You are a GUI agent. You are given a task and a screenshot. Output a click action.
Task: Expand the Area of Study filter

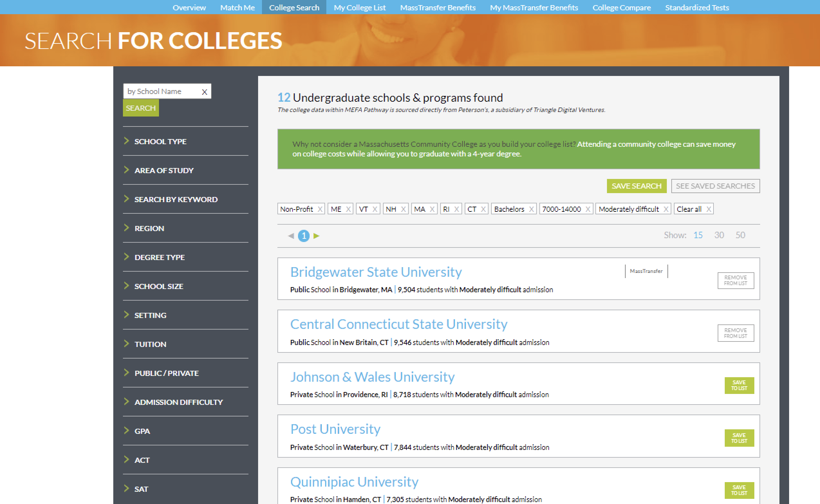click(164, 170)
